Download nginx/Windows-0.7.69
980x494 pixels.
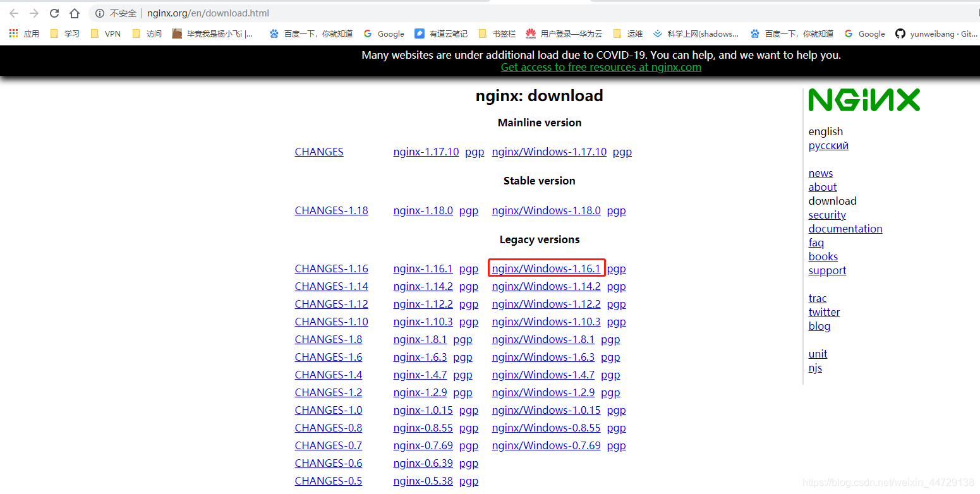(546, 445)
